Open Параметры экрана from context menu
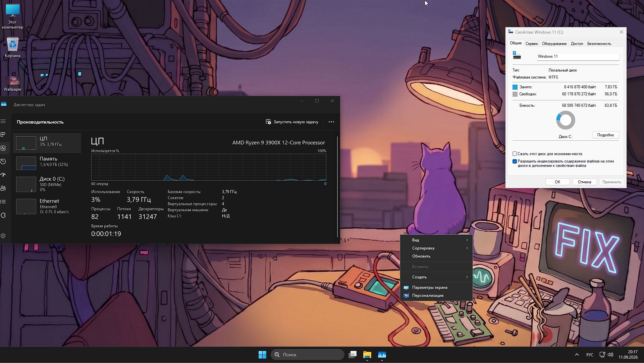 pos(436,287)
